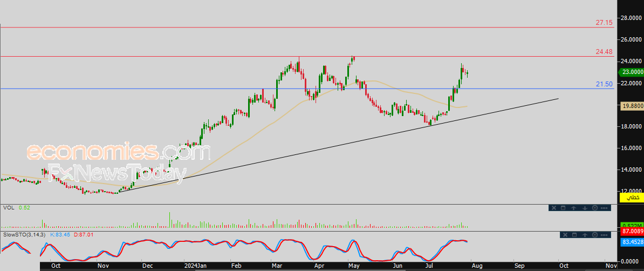The height and width of the screenshot is (271, 644).
Task: Click the moving average tag 19.8800
Action: pos(632,106)
